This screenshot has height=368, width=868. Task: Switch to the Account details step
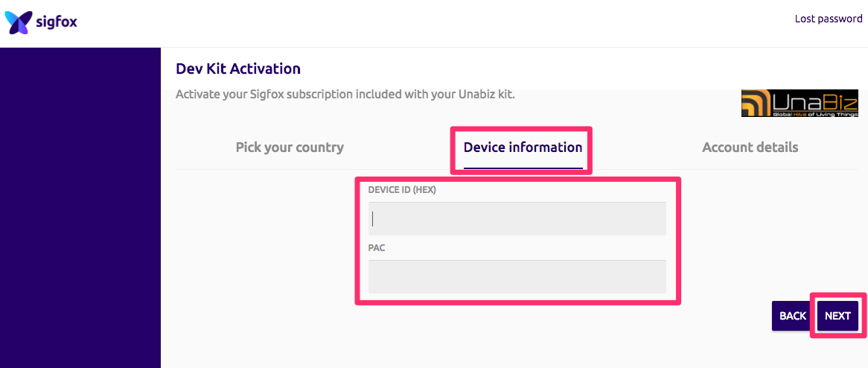point(750,147)
